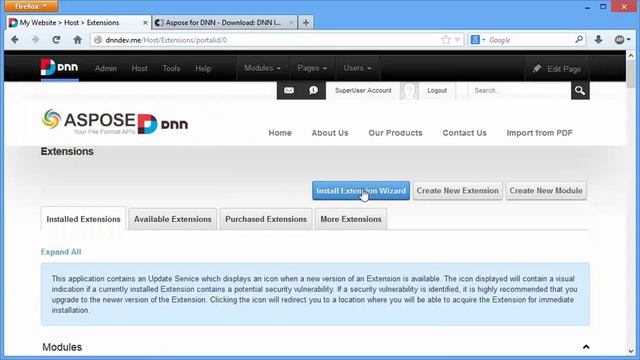Go forward to next page

[x=36, y=40]
